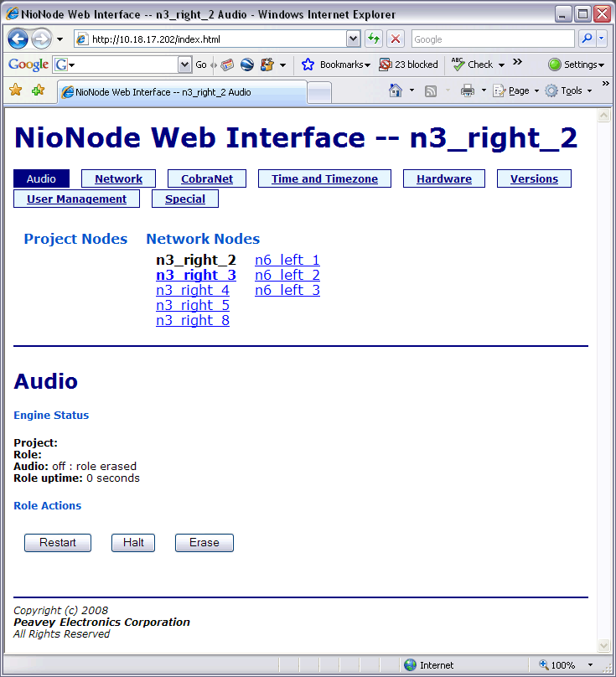Click the Print icon
This screenshot has height=677, width=616.
[468, 90]
